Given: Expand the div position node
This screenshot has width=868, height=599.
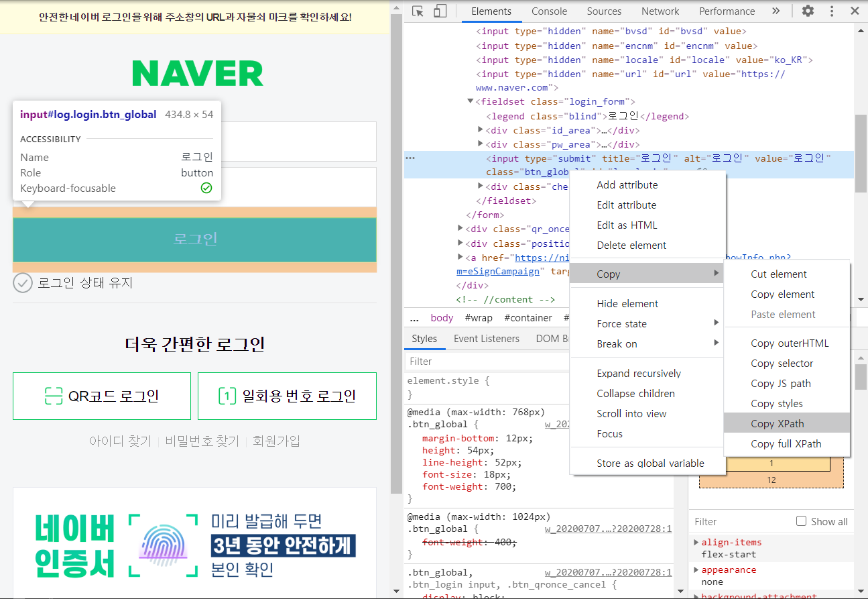Looking at the screenshot, I should coord(460,243).
